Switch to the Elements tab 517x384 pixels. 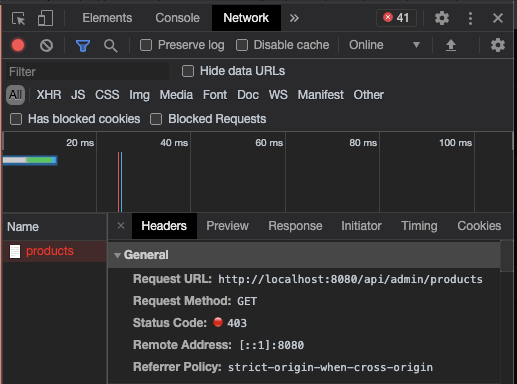107,18
